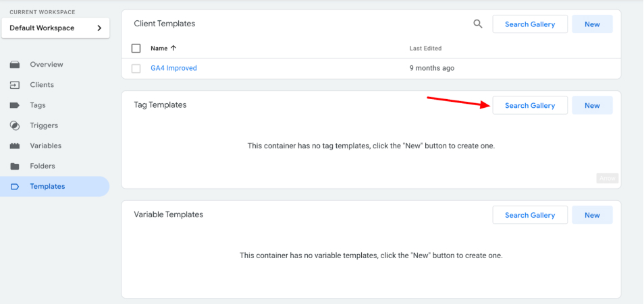Click the Templates tag-outline icon

click(15, 187)
